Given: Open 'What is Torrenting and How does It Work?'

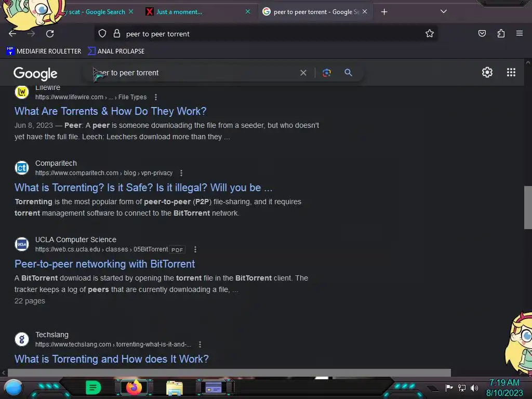Looking at the screenshot, I should pos(111,359).
